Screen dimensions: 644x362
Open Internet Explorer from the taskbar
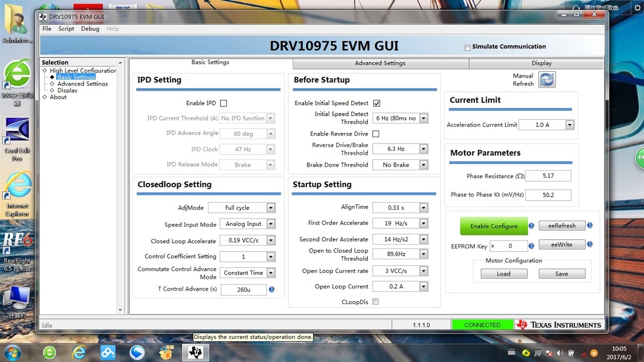pyautogui.click(x=79, y=352)
